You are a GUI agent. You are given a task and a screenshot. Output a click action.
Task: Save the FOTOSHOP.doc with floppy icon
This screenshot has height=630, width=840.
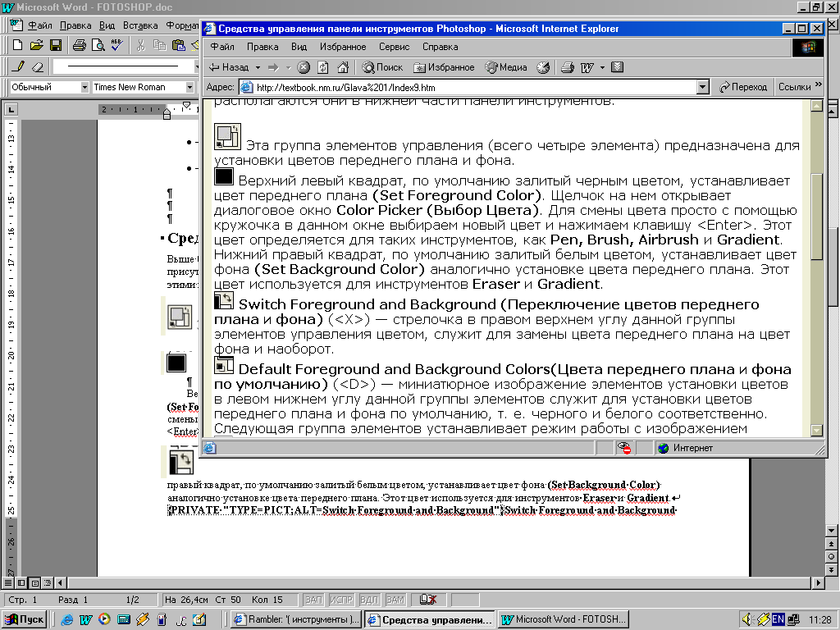[55, 45]
